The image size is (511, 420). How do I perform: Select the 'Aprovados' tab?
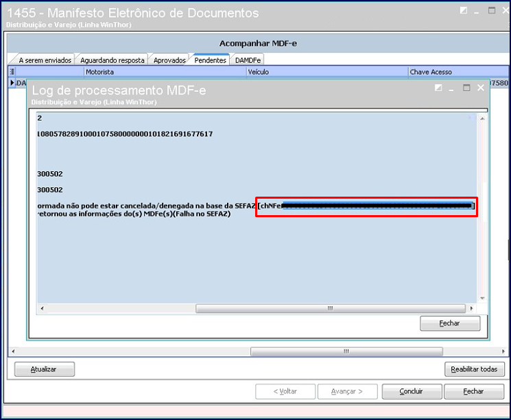tap(169, 60)
